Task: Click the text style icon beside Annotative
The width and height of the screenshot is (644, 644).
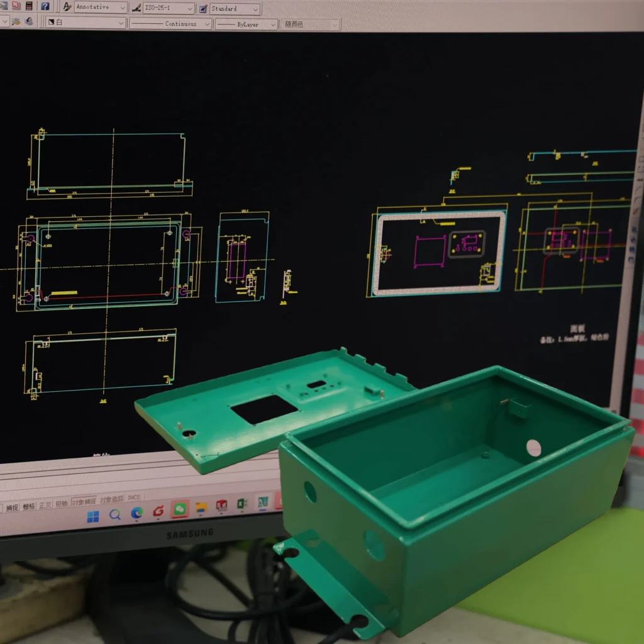Action: point(67,7)
